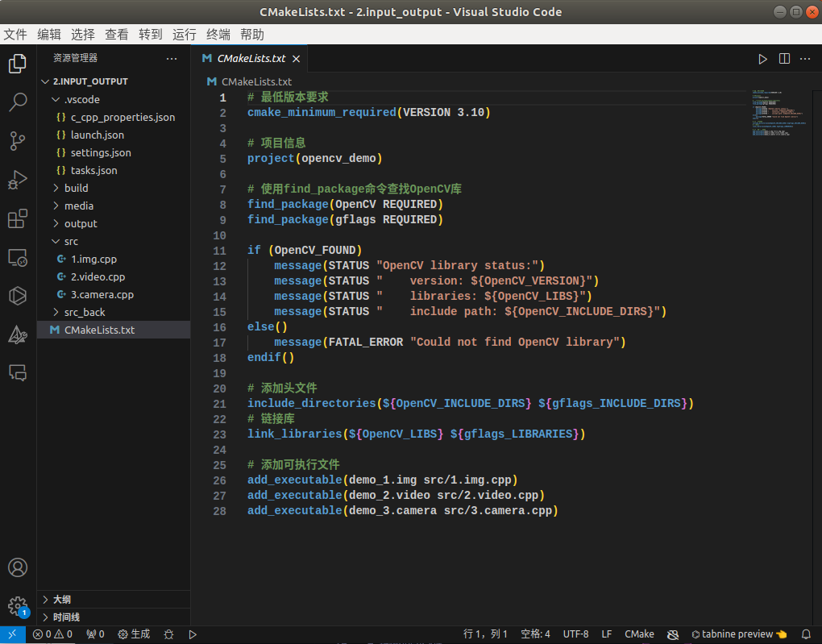Split the editor to the right
This screenshot has height=644, width=822.
pyautogui.click(x=784, y=59)
